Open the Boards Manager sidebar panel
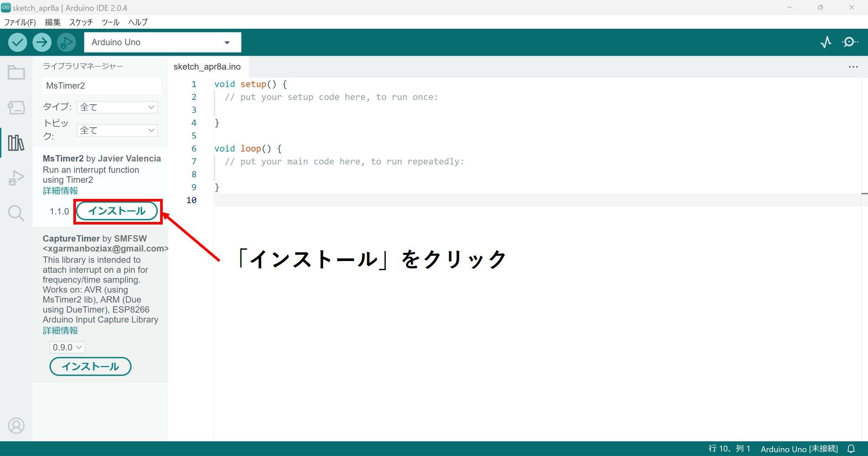The width and height of the screenshot is (868, 456). [16, 108]
